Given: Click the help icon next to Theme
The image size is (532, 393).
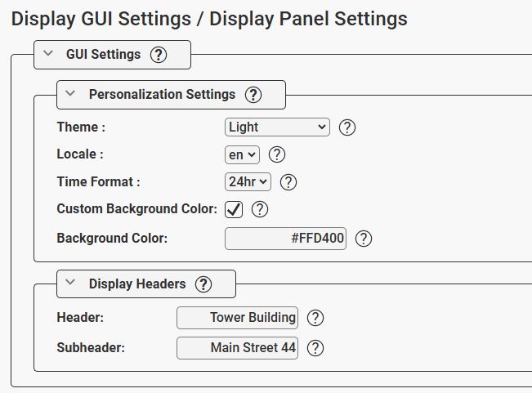Looking at the screenshot, I should (x=347, y=127).
